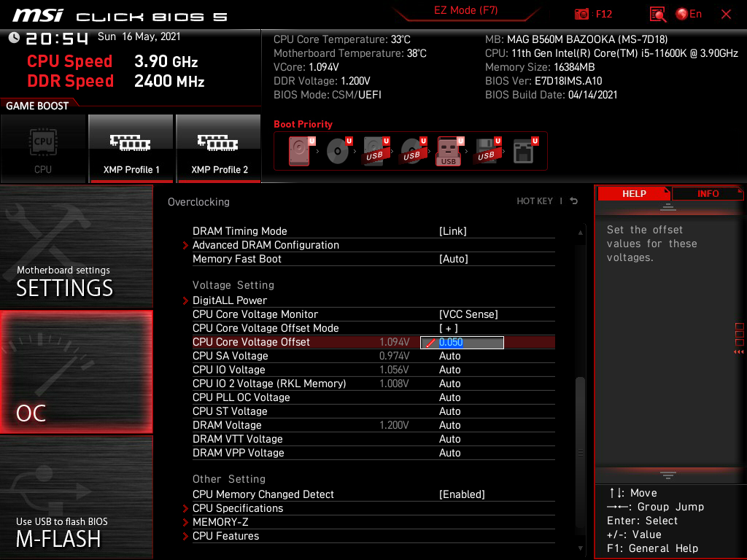Viewport: 747px width, 560px height.
Task: Click the settings list scrollbar thumb
Action: pyautogui.click(x=580, y=452)
